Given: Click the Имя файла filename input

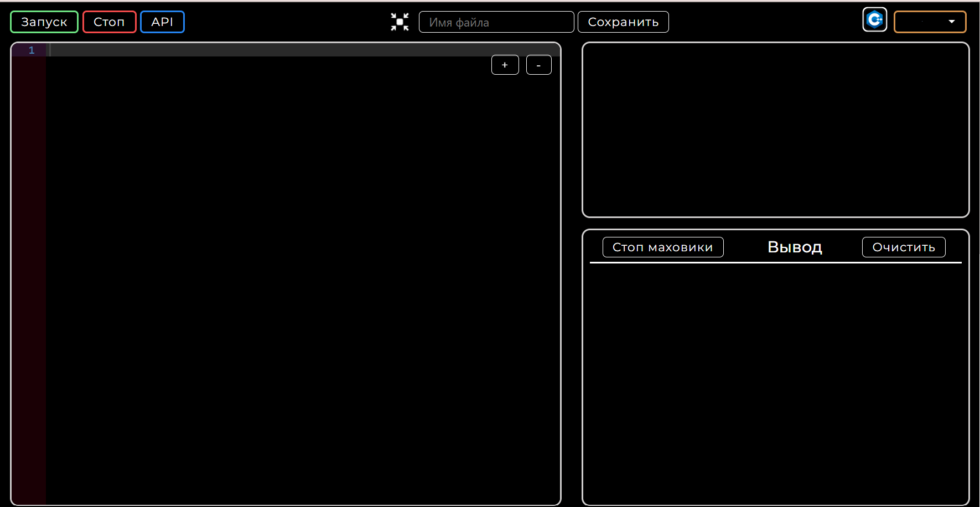Looking at the screenshot, I should pos(495,22).
